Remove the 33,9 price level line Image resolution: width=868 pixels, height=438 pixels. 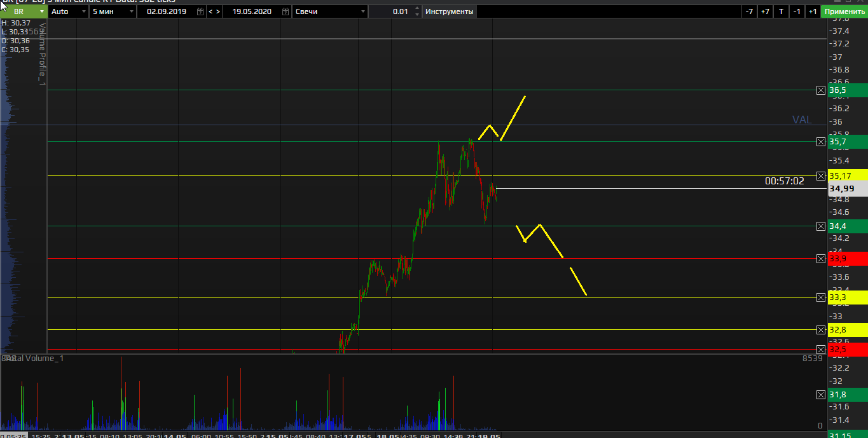[x=821, y=258]
